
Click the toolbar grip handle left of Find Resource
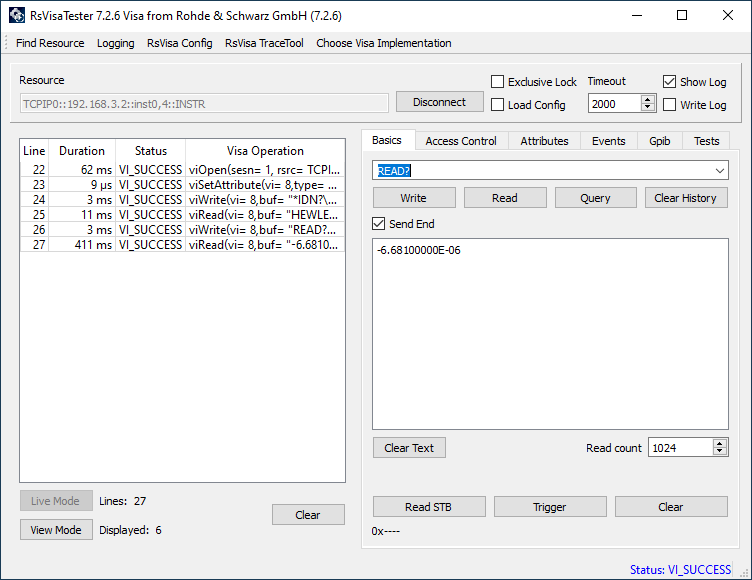click(6, 43)
